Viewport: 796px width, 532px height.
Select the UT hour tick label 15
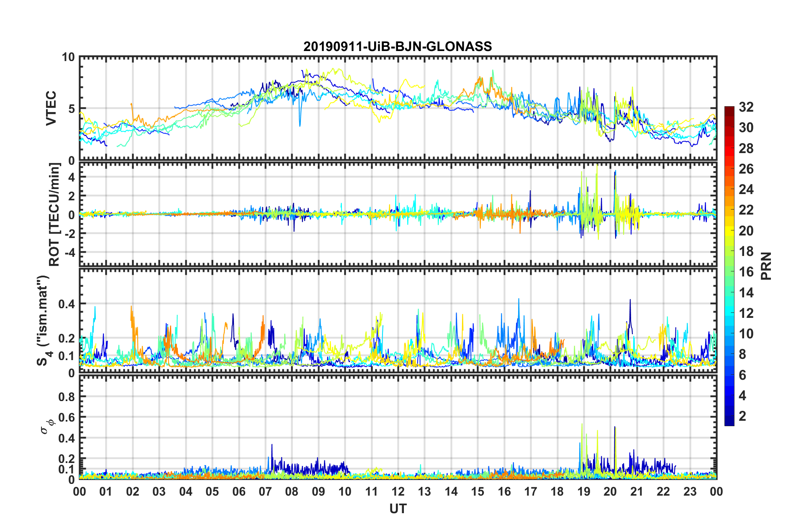478,491
